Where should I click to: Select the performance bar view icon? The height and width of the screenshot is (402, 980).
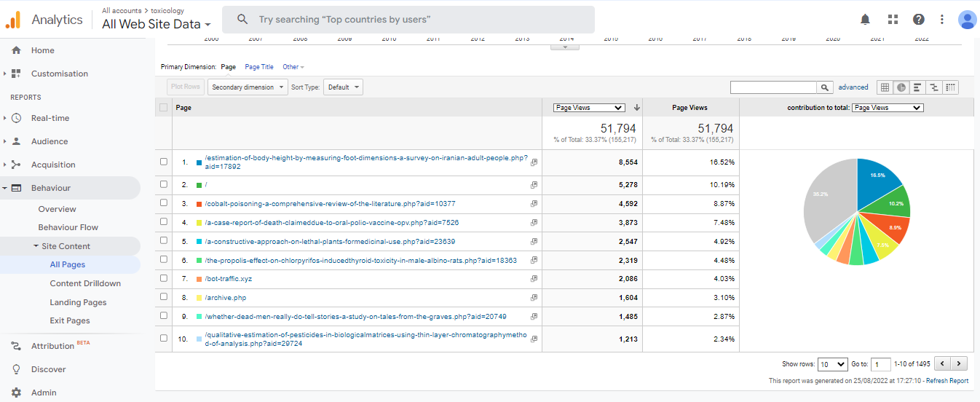coord(917,87)
